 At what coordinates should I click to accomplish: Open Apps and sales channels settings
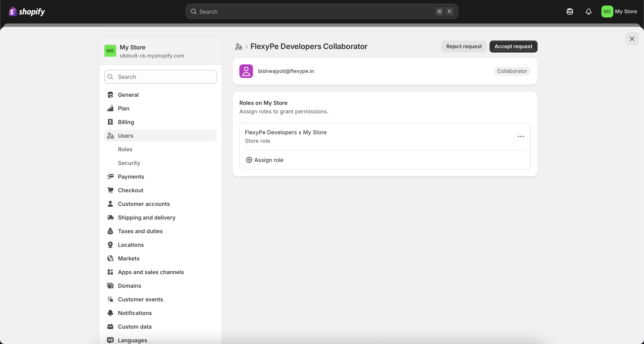point(151,272)
